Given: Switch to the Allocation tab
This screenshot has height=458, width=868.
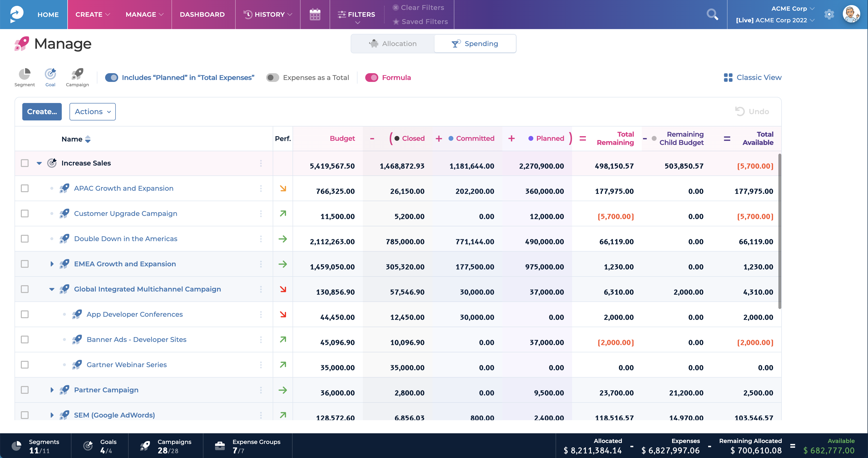Looking at the screenshot, I should [x=393, y=44].
